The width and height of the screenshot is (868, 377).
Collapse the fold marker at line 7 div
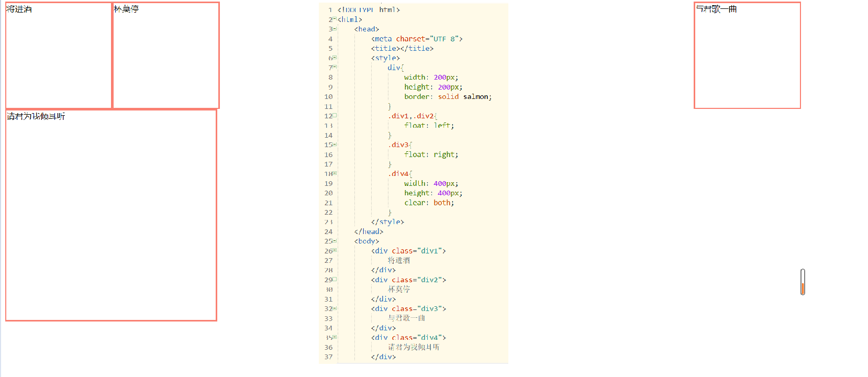[x=335, y=67]
